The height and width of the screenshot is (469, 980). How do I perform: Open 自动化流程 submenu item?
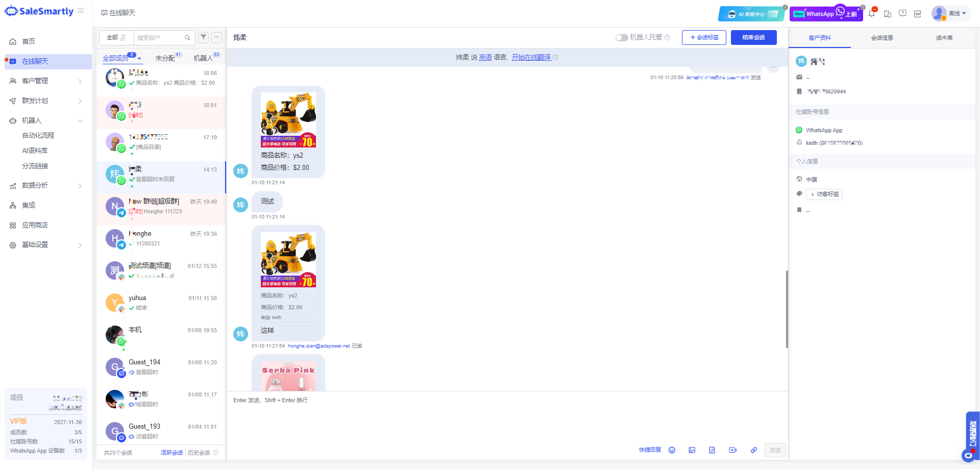click(x=38, y=135)
